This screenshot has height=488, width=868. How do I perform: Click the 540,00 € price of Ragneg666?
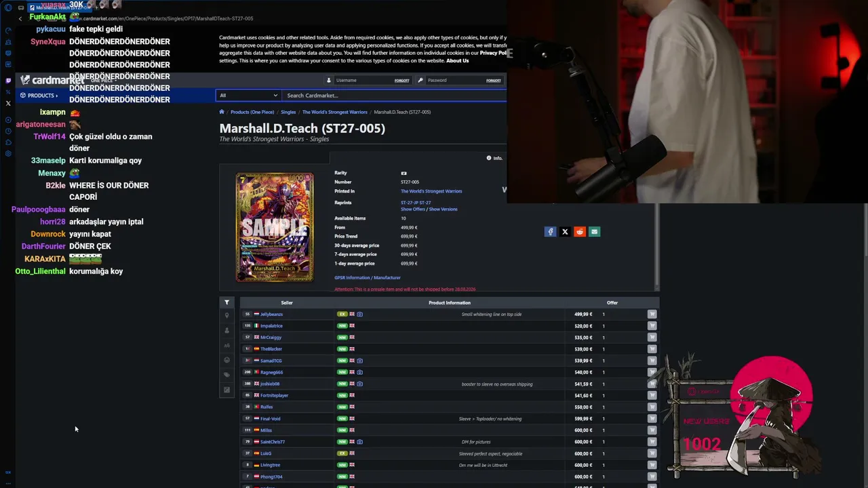pos(583,372)
